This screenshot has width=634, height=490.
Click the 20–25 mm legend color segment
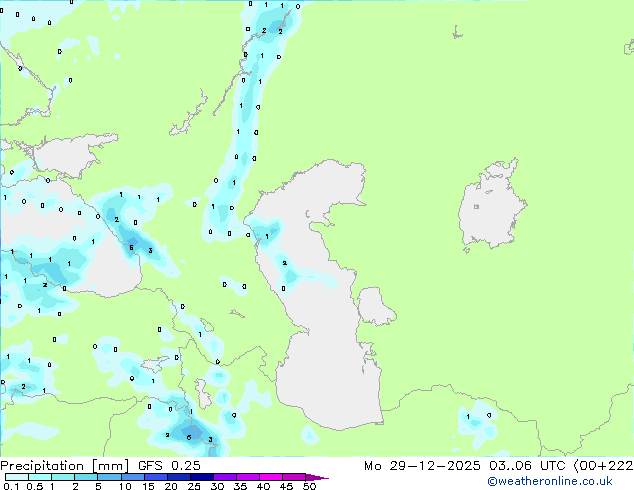(179, 477)
